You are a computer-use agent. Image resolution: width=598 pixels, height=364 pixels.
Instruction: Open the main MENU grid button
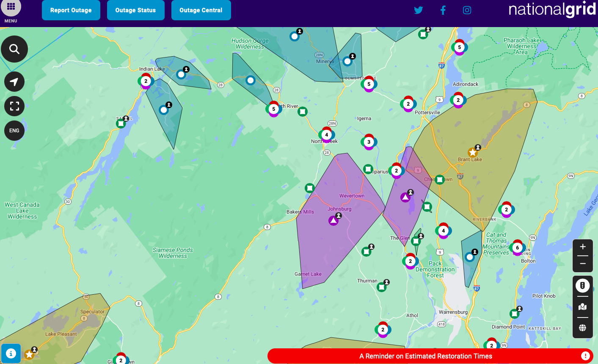click(11, 8)
